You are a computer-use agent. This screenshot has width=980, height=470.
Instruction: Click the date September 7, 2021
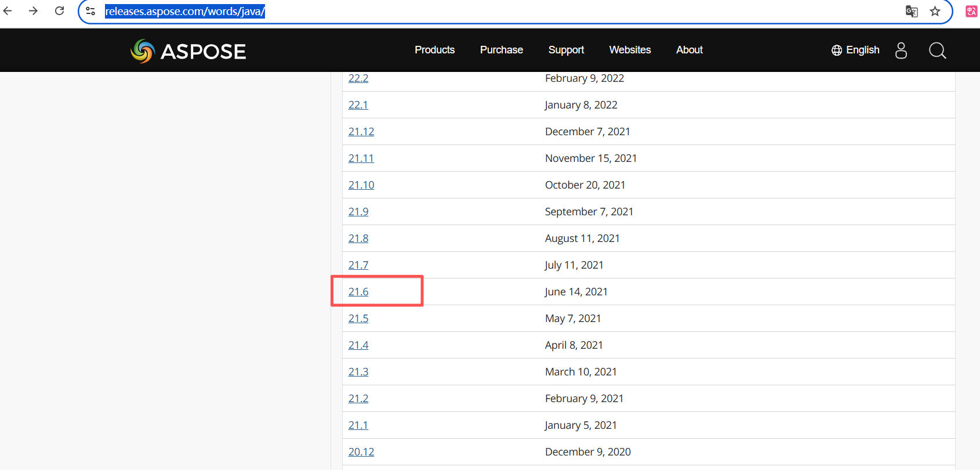[x=589, y=212]
